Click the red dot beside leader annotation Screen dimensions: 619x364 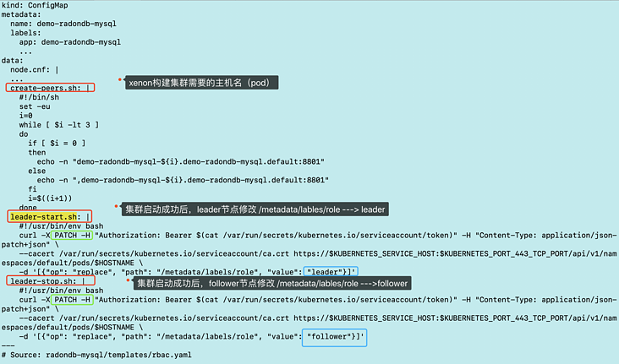coord(116,206)
